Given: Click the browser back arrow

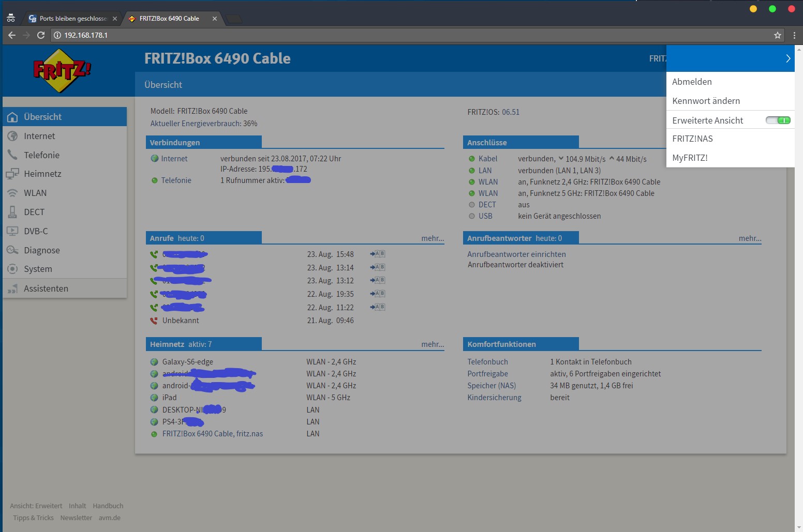Looking at the screenshot, I should click(x=12, y=35).
